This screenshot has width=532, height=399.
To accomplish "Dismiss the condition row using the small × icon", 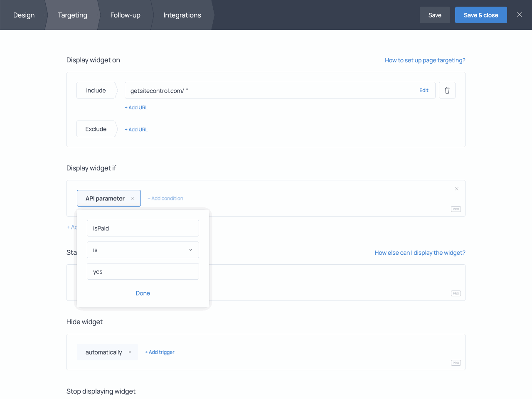I will point(457,189).
